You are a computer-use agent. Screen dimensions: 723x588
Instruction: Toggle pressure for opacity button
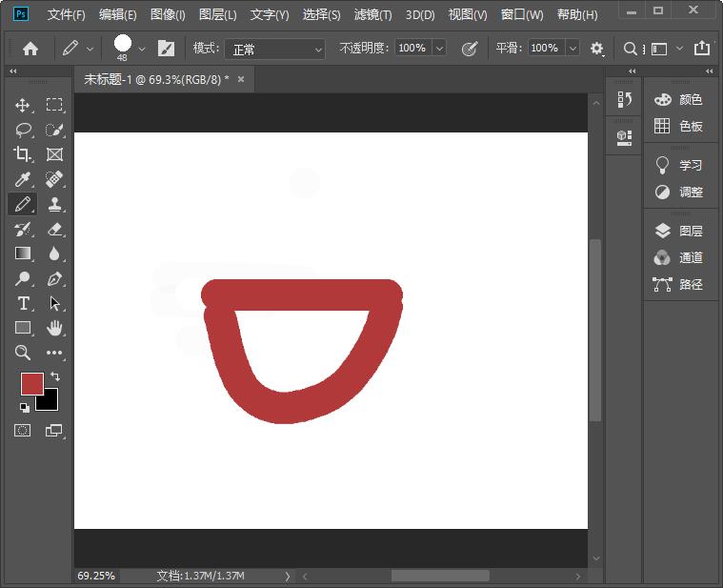tap(469, 49)
